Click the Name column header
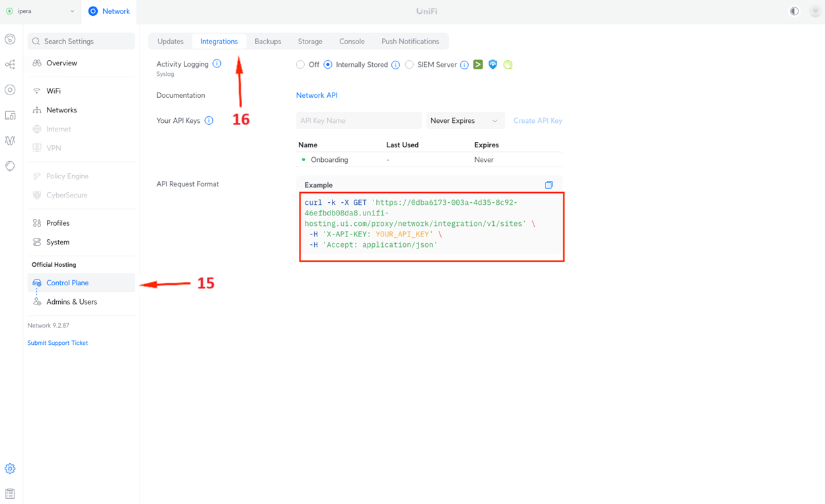The width and height of the screenshot is (825, 504). [x=307, y=145]
